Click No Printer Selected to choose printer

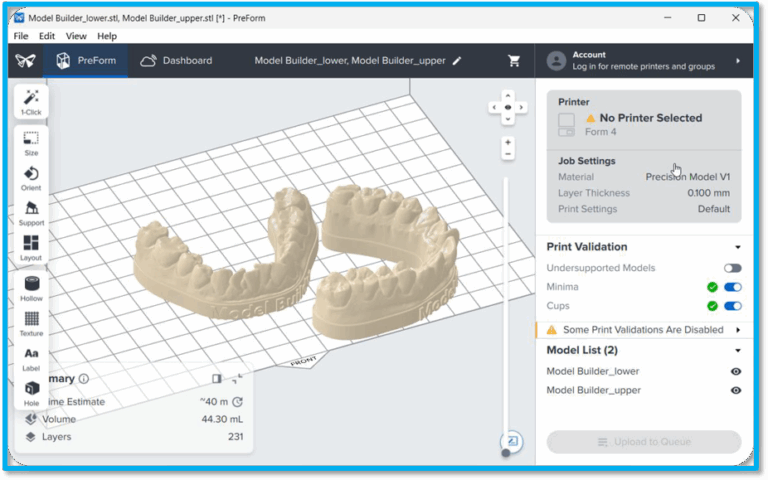coord(650,118)
